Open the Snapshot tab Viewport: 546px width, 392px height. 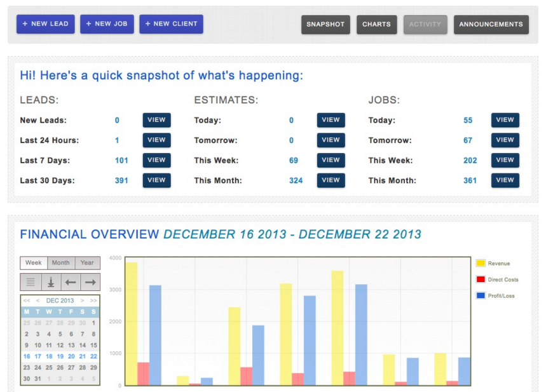[325, 25]
